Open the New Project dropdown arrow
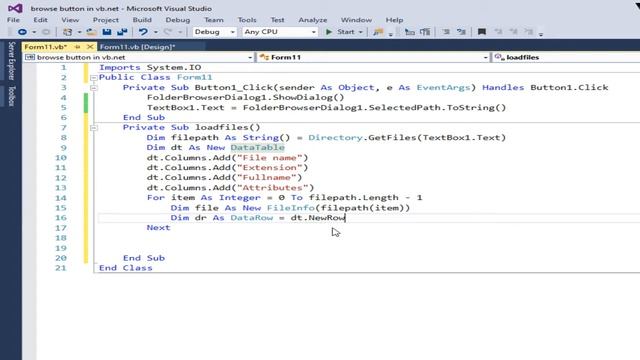 79,32
